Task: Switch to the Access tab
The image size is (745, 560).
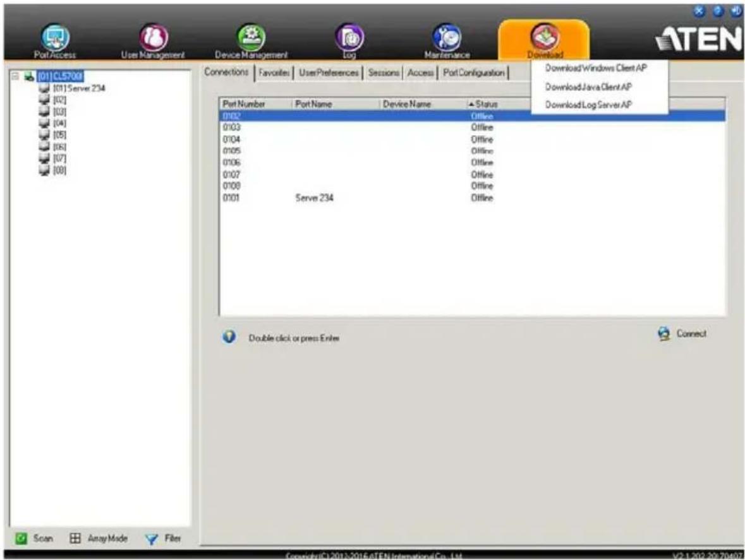Action: [x=420, y=73]
